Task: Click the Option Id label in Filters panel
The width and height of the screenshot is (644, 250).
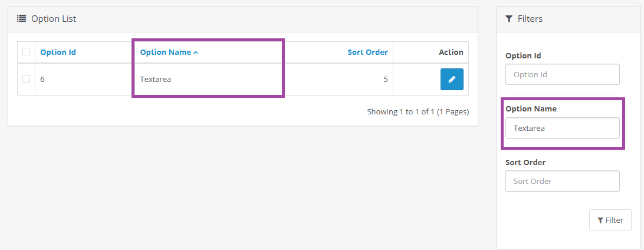Action: click(523, 55)
